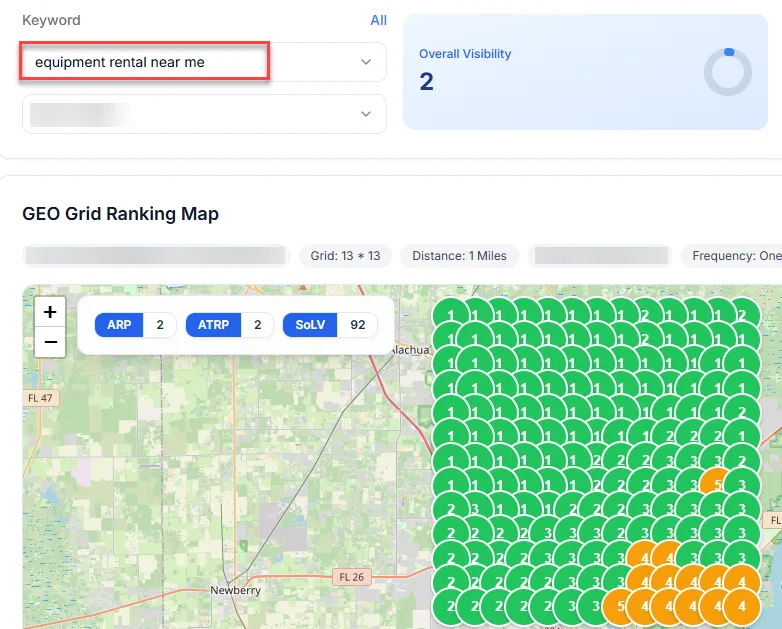Click the 'Alachua' town label on map
This screenshot has width=782, height=629.
coord(411,350)
